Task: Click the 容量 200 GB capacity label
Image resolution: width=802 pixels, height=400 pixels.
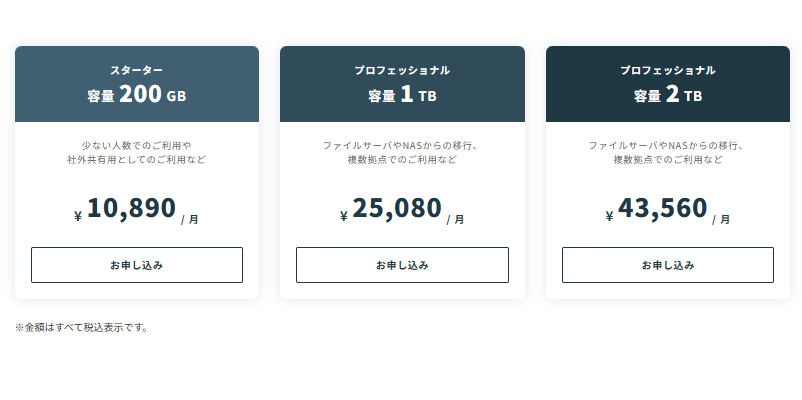Action: 137,96
